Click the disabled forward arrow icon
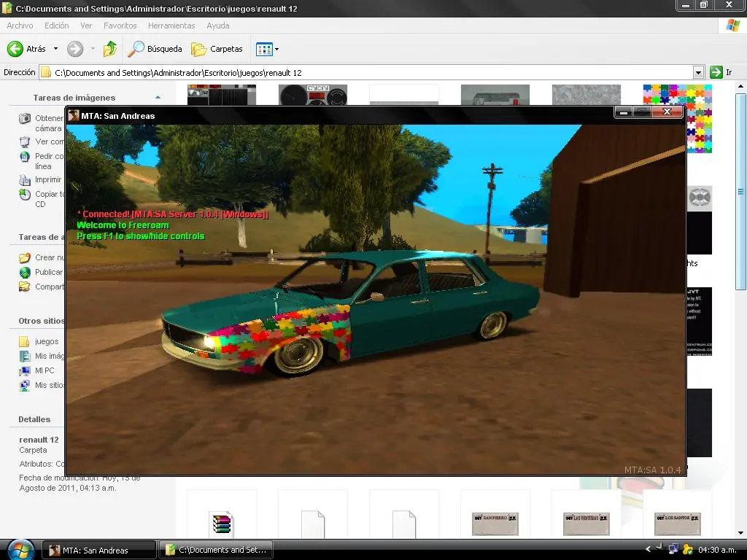This screenshot has width=747, height=560. pos(75,49)
